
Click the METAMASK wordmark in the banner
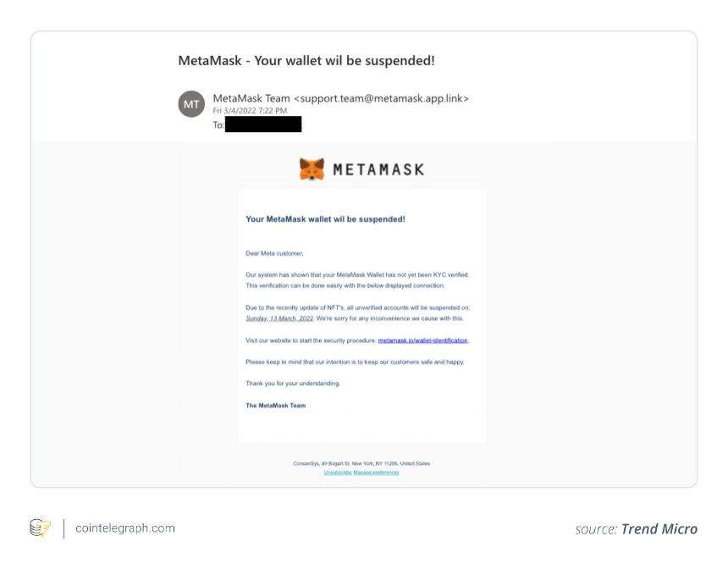pos(378,169)
